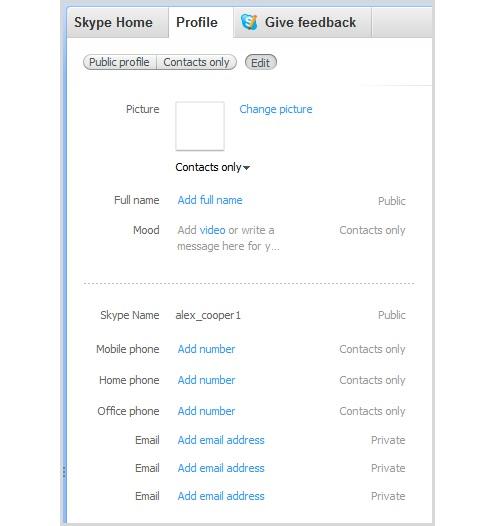Screen dimensions: 500x526
Task: Click the Mood message text field
Action: coord(228,238)
